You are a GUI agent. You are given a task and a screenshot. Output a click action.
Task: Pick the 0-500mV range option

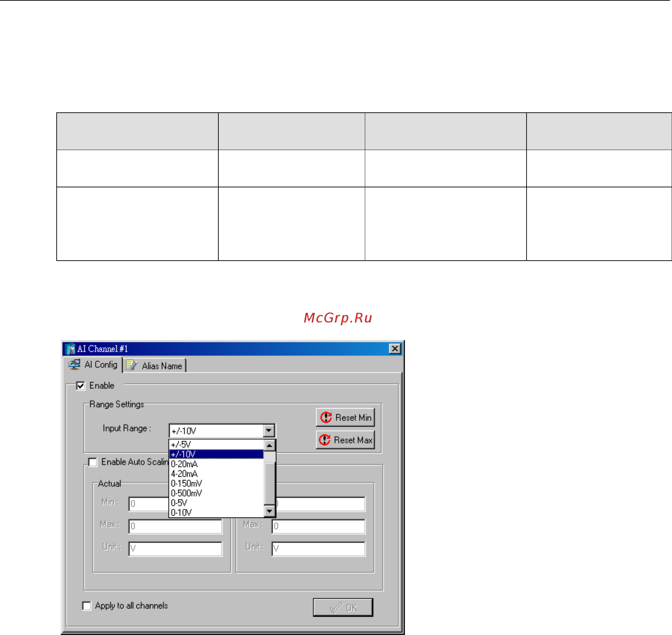click(216, 493)
